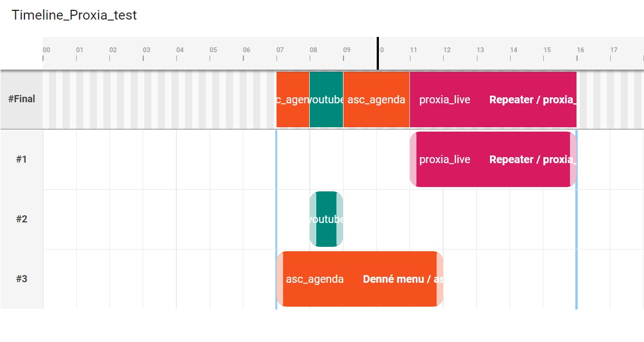This screenshot has height=342, width=644.
Task: Click the youtube block in the #Final row
Action: tap(326, 100)
